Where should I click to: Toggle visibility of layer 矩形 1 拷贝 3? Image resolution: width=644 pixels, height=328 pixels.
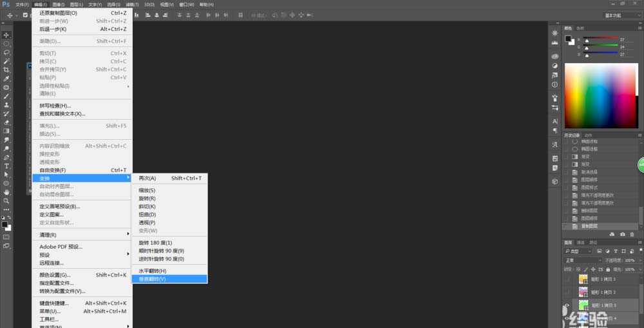567,280
